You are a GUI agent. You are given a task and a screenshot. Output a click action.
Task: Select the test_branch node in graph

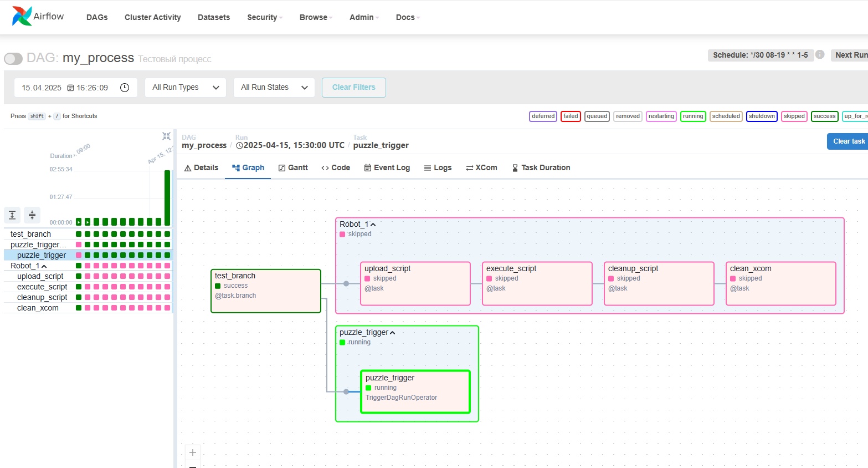tap(266, 291)
